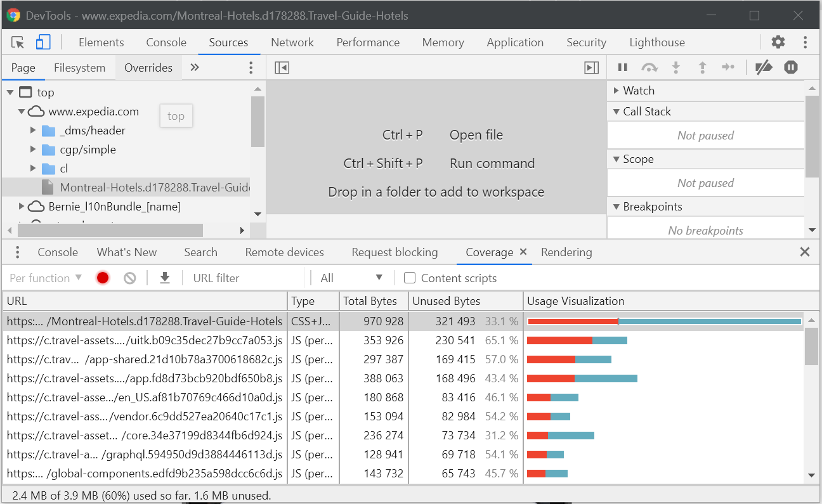Hide the debugger sidebar icon
Image resolution: width=822 pixels, height=504 pixels.
point(591,67)
